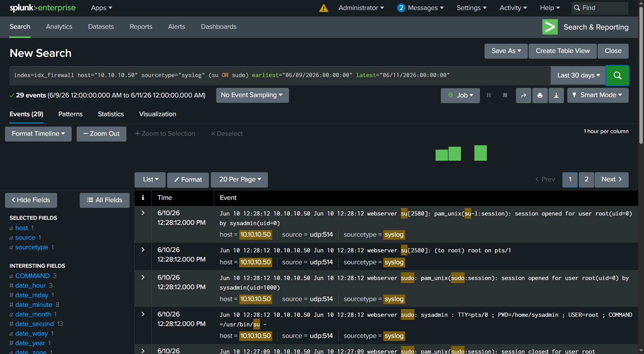Click the Time column header

click(x=165, y=198)
